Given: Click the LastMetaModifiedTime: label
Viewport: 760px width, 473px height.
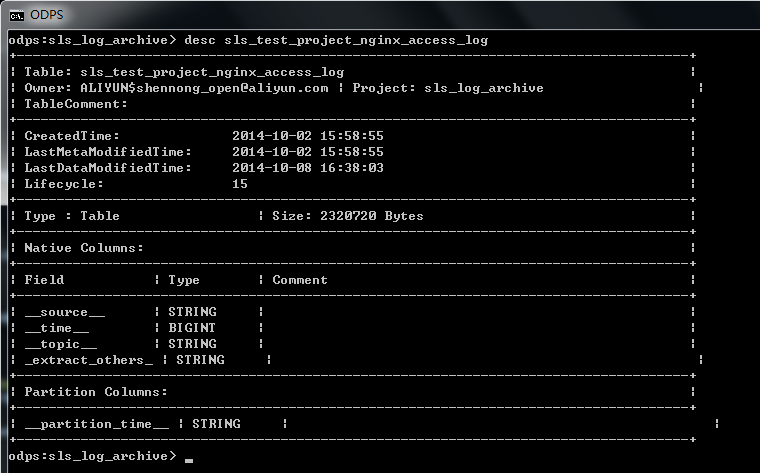Looking at the screenshot, I should [x=108, y=152].
